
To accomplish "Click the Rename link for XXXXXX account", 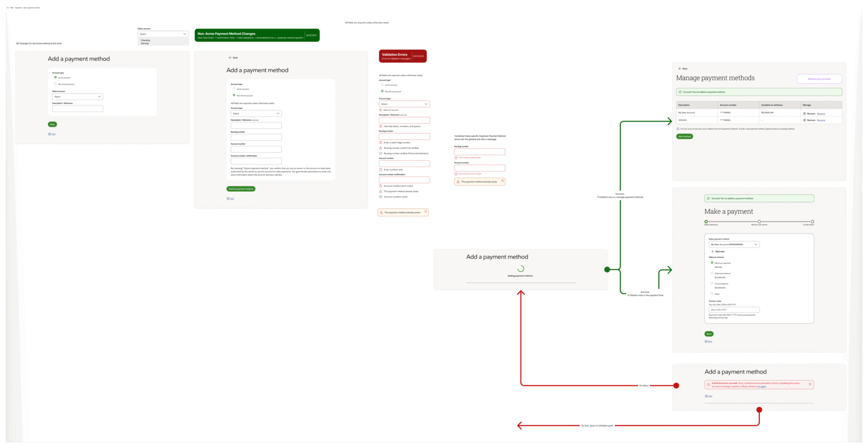I will click(x=821, y=120).
